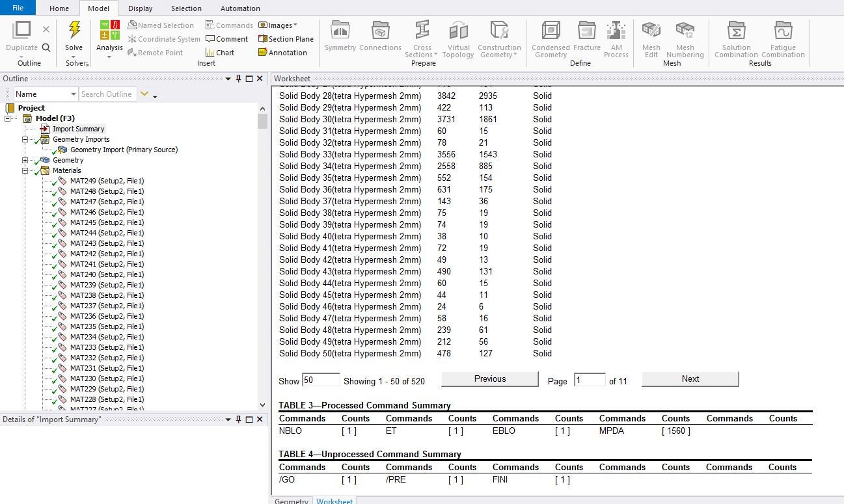
Task: Click the Solution Combination icon
Action: click(x=736, y=31)
